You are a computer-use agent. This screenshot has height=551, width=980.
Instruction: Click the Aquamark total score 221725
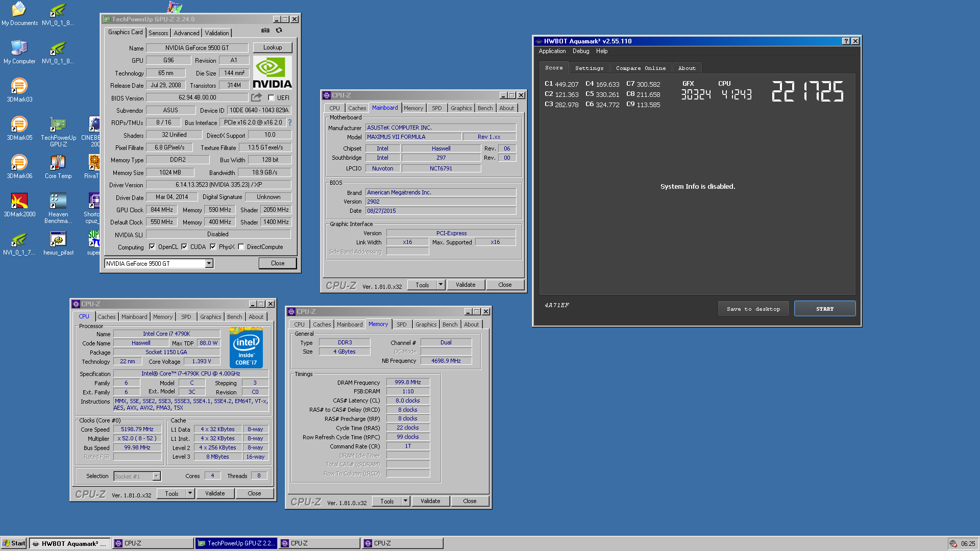tap(807, 91)
